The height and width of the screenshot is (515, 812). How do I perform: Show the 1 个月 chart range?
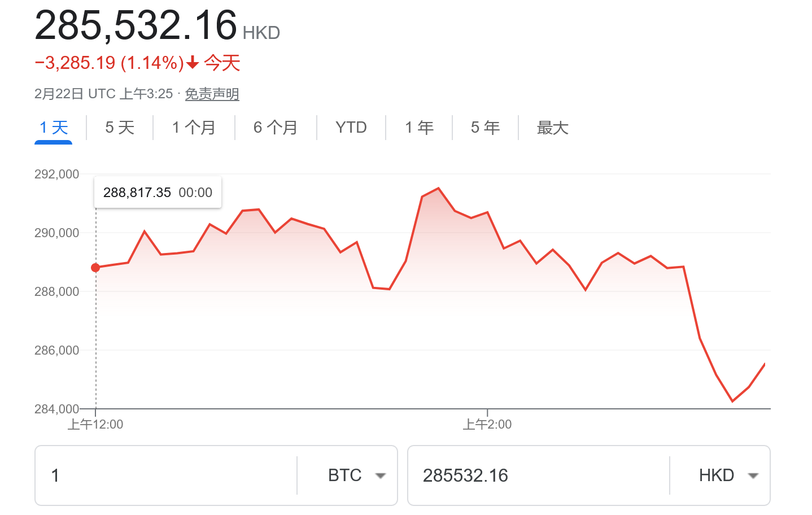pos(194,128)
